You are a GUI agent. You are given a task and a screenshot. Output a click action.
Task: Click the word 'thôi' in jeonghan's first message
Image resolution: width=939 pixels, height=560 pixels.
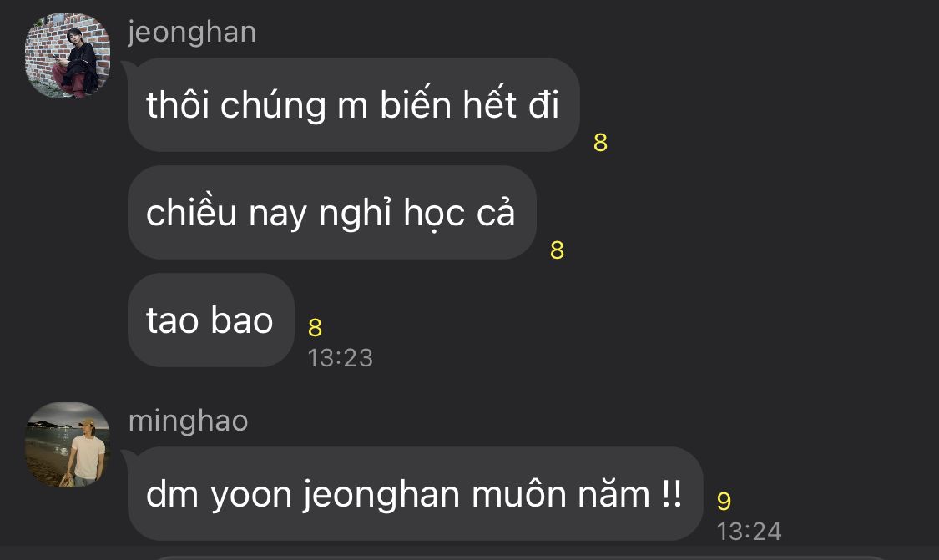pos(177,105)
